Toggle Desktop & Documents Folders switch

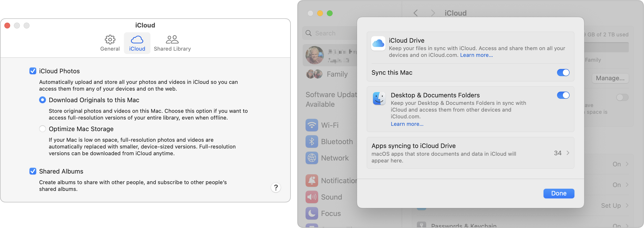[563, 95]
